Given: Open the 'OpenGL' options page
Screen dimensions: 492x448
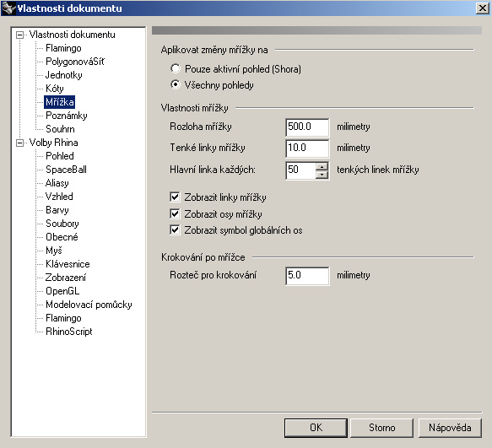Looking at the screenshot, I should pos(62,291).
